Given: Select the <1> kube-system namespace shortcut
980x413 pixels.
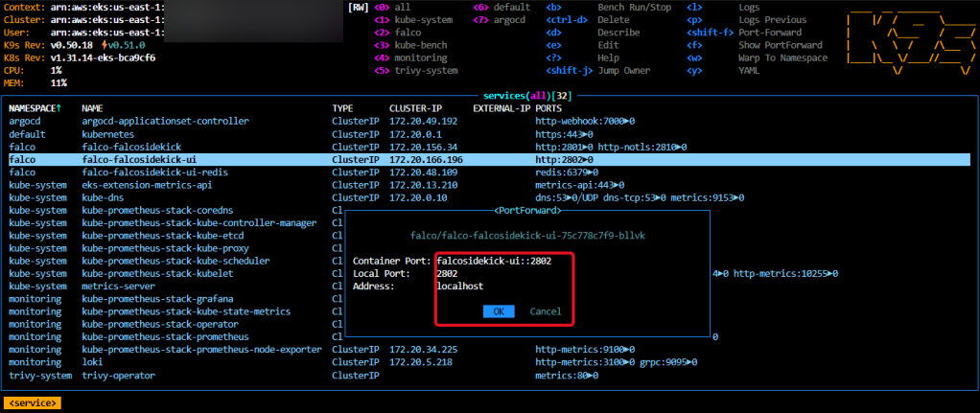Looking at the screenshot, I should click(x=413, y=20).
